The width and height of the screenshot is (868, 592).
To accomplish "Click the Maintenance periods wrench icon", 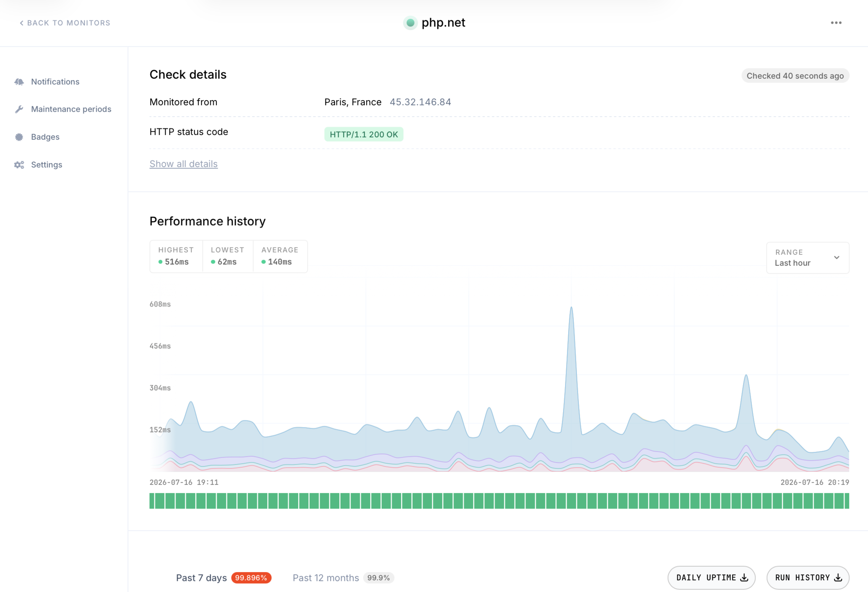I will point(19,109).
